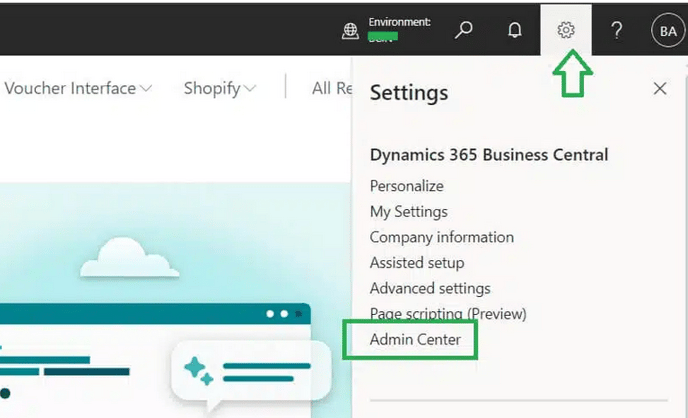Close the Settings panel
The width and height of the screenshot is (688, 418).
point(660,89)
